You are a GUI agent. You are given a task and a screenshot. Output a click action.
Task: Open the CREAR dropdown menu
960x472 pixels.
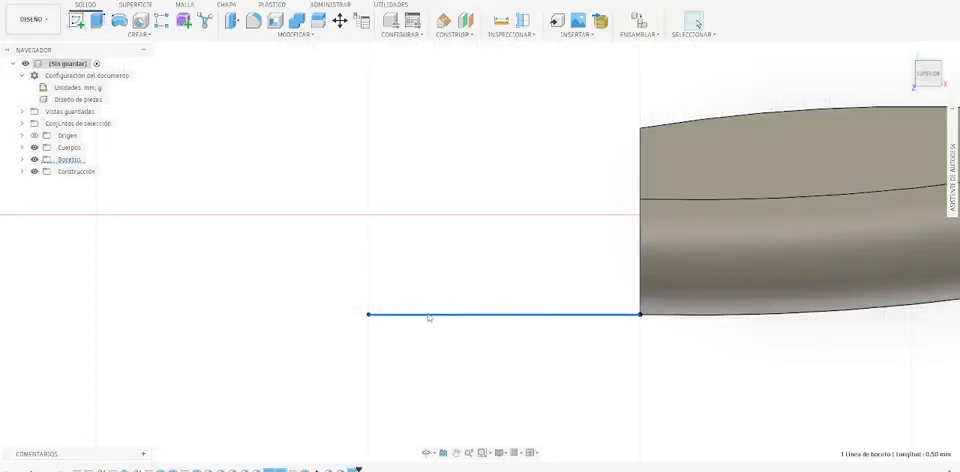click(x=139, y=35)
